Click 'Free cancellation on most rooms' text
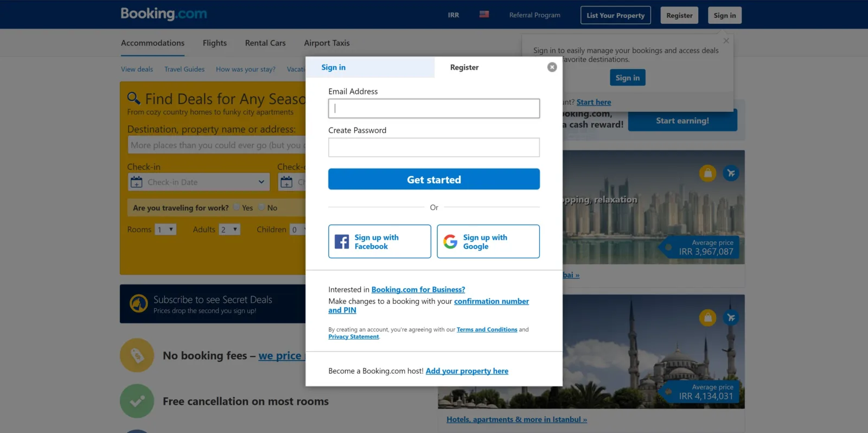Image resolution: width=868 pixels, height=433 pixels. point(246,402)
